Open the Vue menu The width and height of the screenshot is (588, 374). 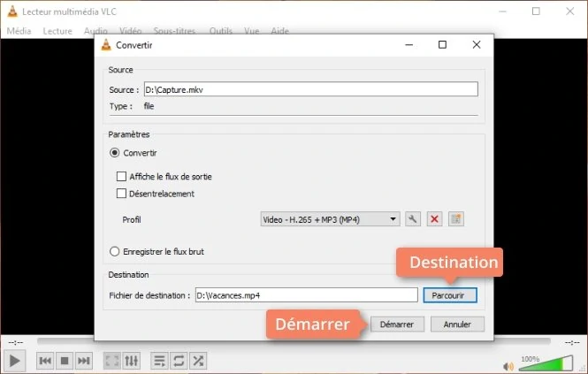[x=252, y=31]
